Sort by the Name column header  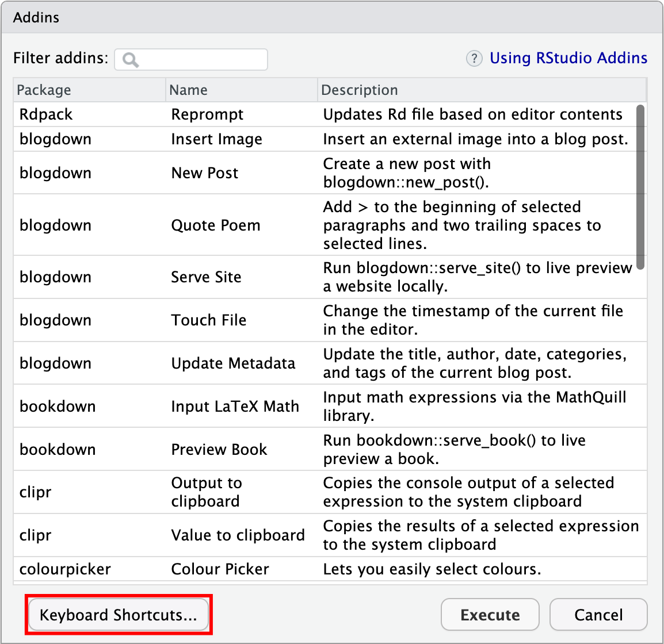pos(242,90)
